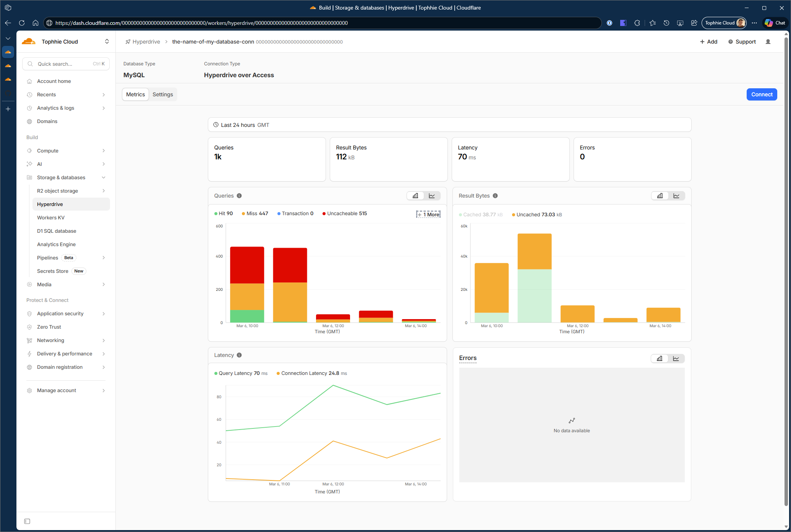Switch Errors chart to line view
This screenshot has width=791, height=532.
point(676,358)
